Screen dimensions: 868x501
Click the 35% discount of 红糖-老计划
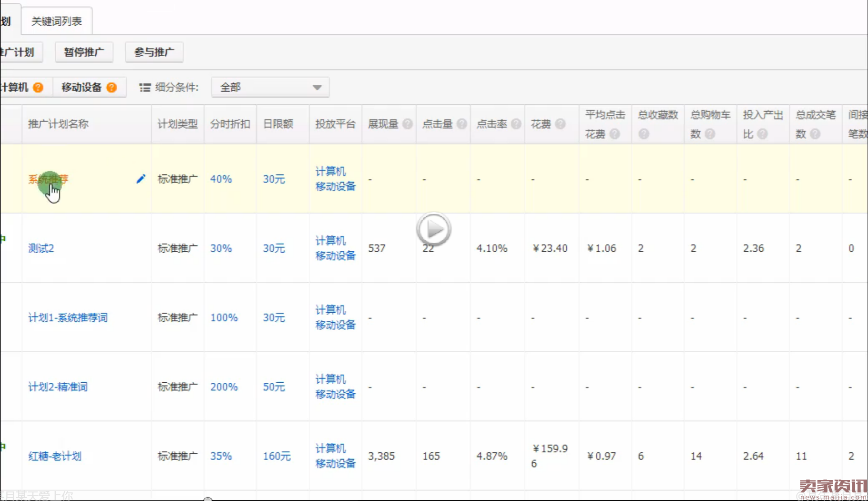[x=221, y=456]
